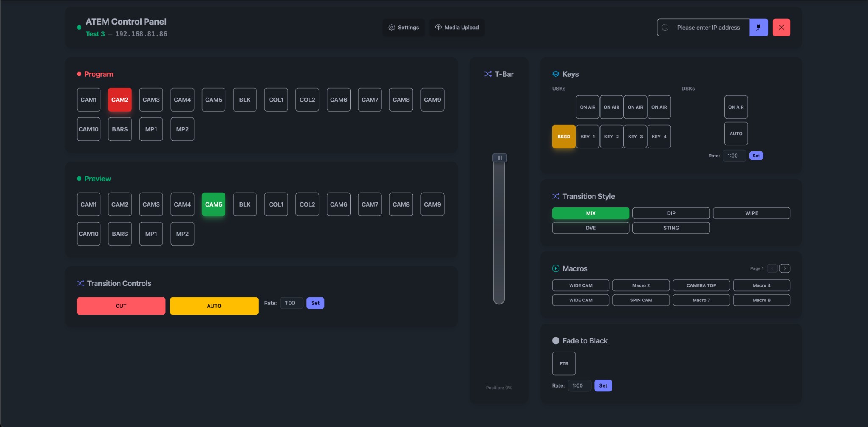Switch to the STING transition style
Viewport: 868px width, 427px height.
tap(670, 228)
